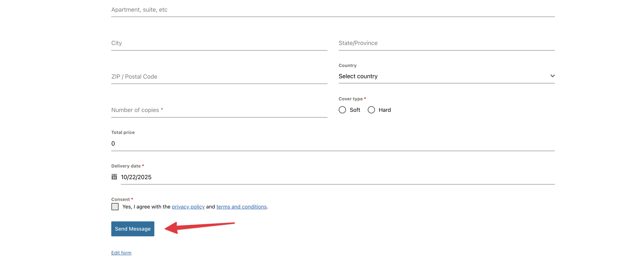Tick the Consent agreement checkbox
The height and width of the screenshot is (276, 644).
[x=115, y=207]
